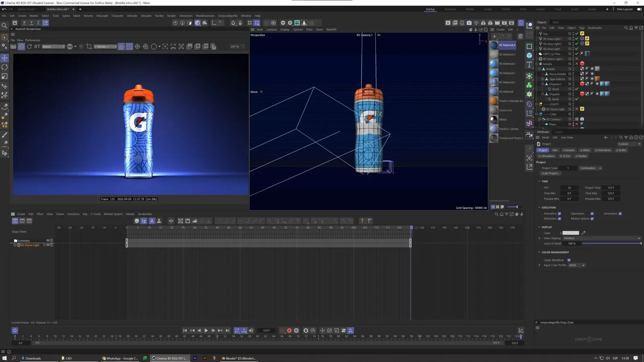The width and height of the screenshot is (644, 362).
Task: Open the View Clipping Medium dropdown
Action: [602, 238]
